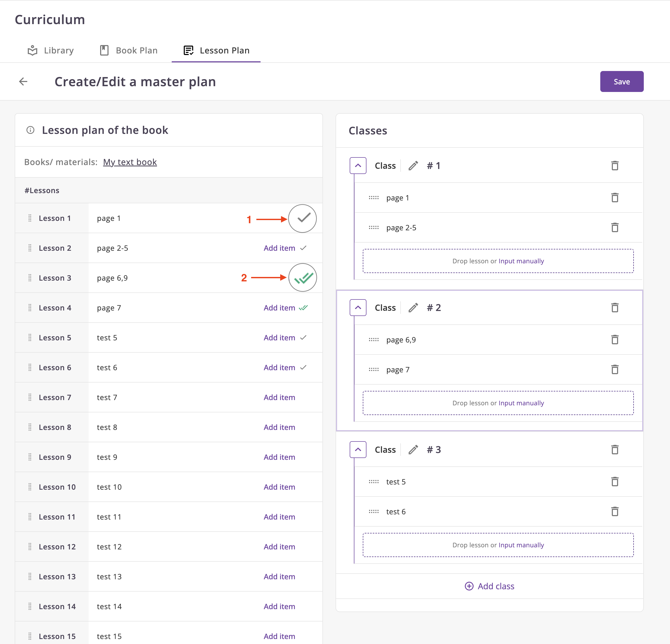The width and height of the screenshot is (670, 644).
Task: Click the gray checkmark on Lesson 1
Action: (303, 218)
